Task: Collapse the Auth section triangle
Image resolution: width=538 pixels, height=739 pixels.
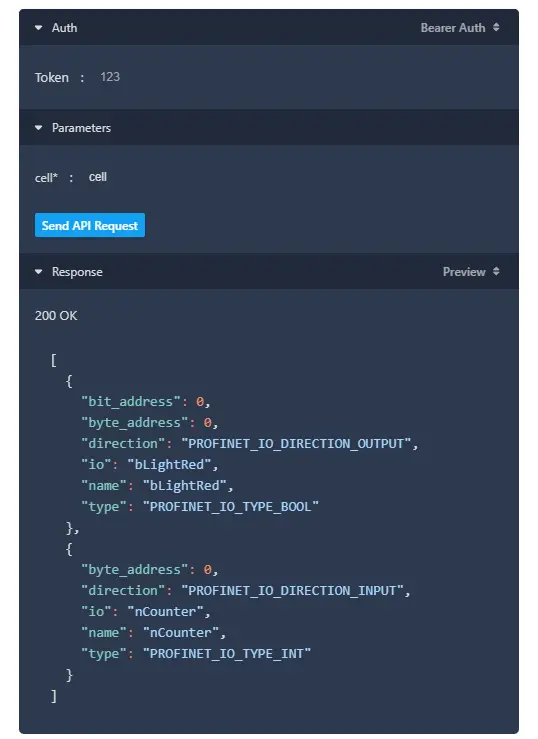Action: click(x=39, y=28)
